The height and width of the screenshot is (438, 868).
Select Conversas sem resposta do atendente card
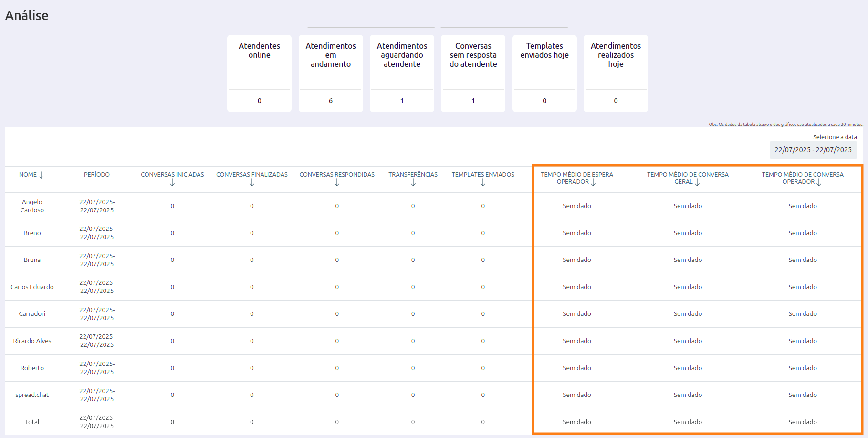tap(473, 73)
